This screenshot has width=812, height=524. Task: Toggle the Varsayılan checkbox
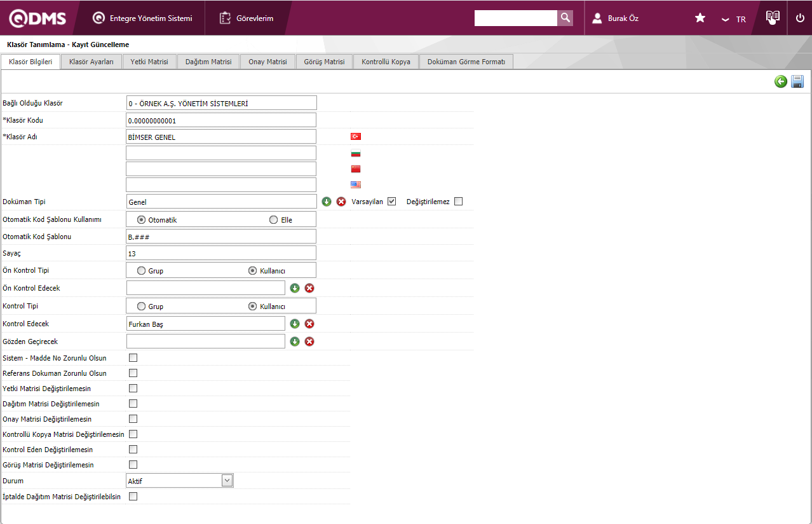tap(392, 201)
